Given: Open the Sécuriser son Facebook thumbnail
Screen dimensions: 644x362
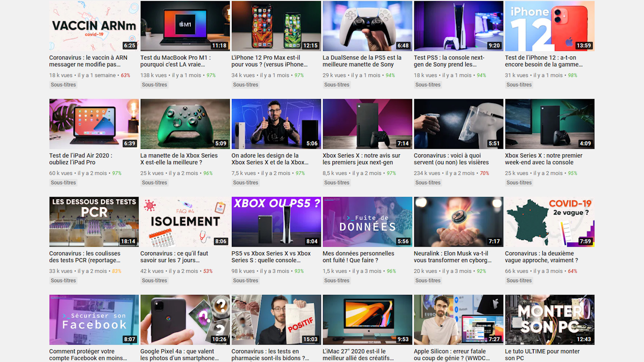Looking at the screenshot, I should [94, 320].
